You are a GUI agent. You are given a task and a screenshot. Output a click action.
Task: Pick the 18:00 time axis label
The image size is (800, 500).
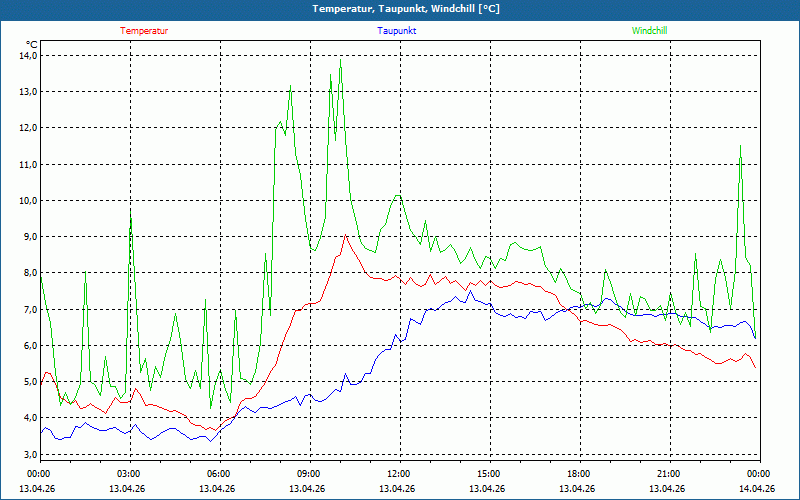(578, 474)
